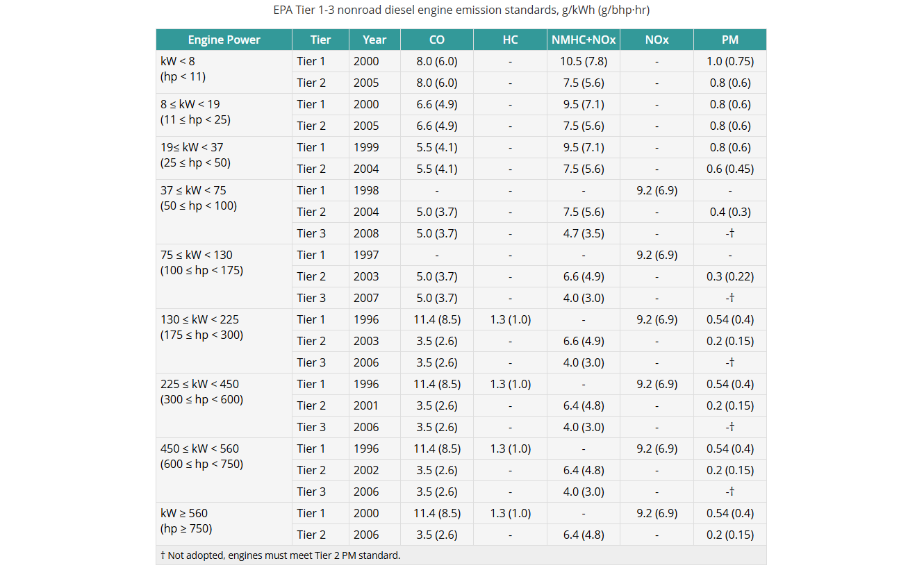Viewport: 924px width, 570px height.
Task: Click the '37 ≤ kW < 75' engine power cell
Action: 224,212
